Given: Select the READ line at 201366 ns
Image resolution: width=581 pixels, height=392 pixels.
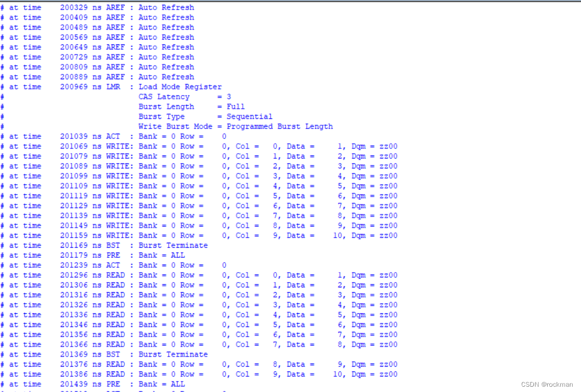Looking at the screenshot, I should [x=199, y=344].
